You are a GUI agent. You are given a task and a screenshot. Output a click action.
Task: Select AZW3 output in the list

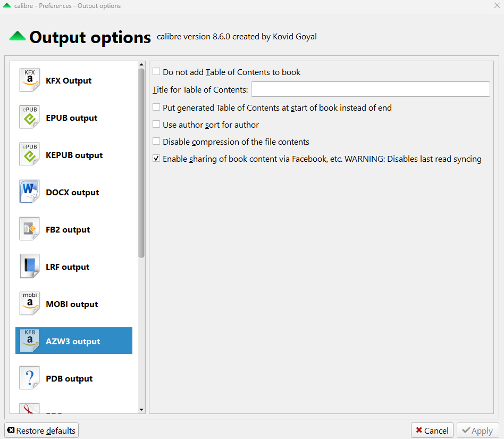coord(73,341)
